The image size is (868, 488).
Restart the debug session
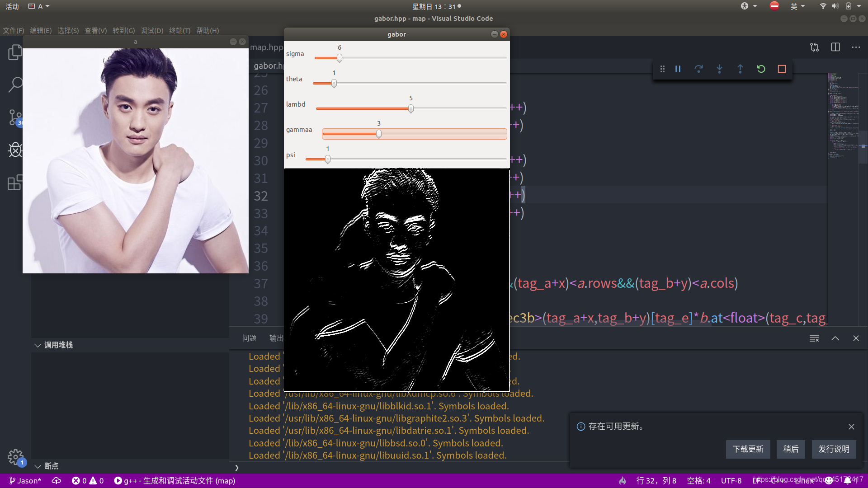pyautogui.click(x=761, y=69)
